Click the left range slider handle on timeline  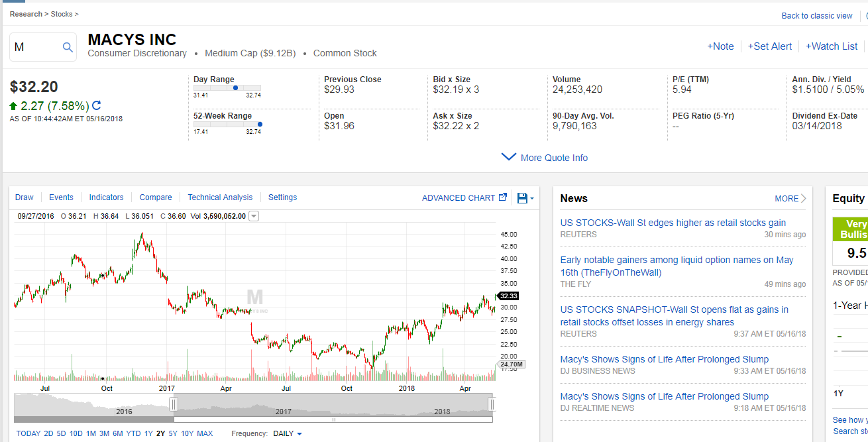pos(174,404)
